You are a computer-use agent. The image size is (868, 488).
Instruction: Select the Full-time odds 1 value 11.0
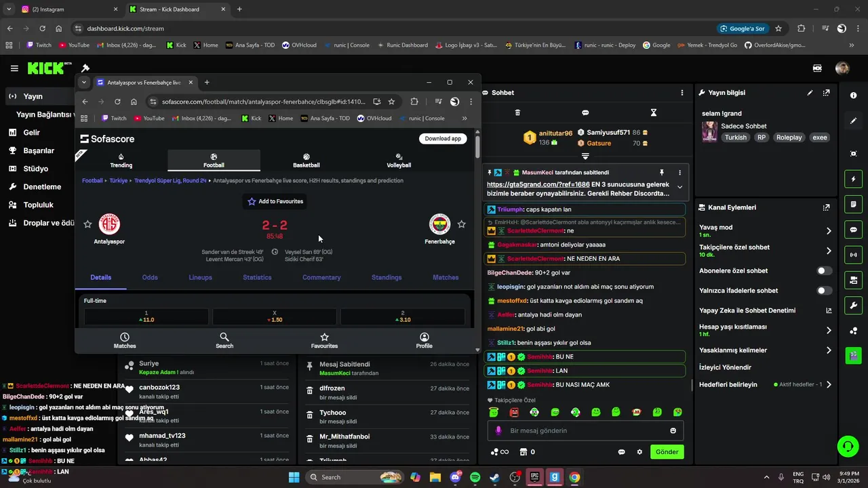146,317
